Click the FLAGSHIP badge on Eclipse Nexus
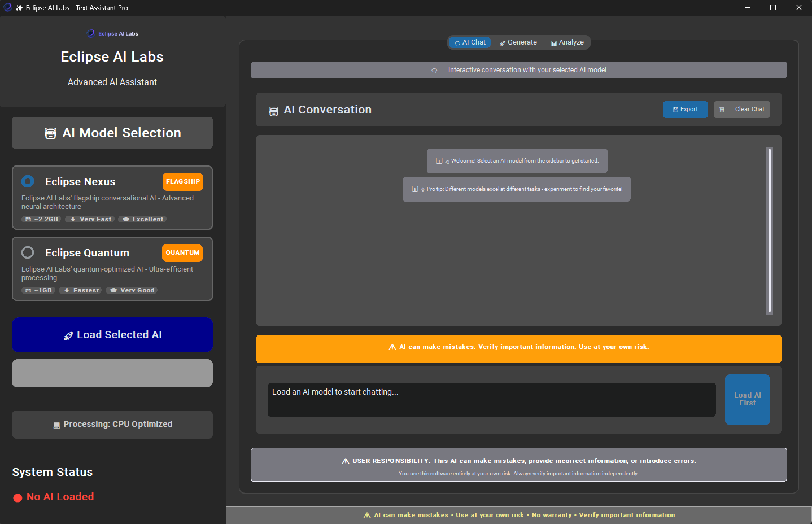The image size is (812, 524). click(182, 182)
